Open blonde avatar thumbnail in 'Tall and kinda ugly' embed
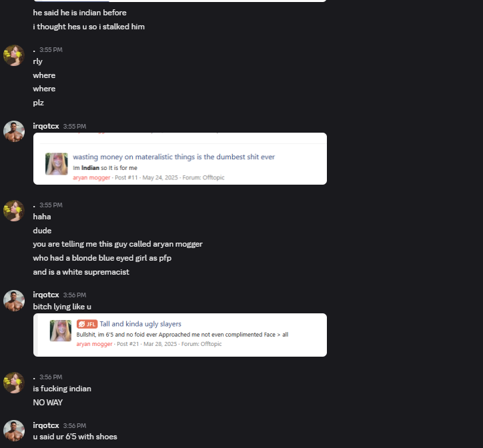The image size is (483, 448). click(61, 331)
